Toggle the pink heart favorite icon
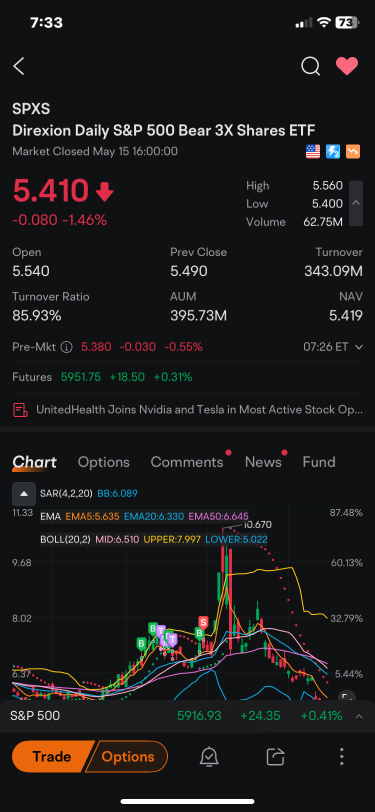The width and height of the screenshot is (375, 812). click(347, 66)
